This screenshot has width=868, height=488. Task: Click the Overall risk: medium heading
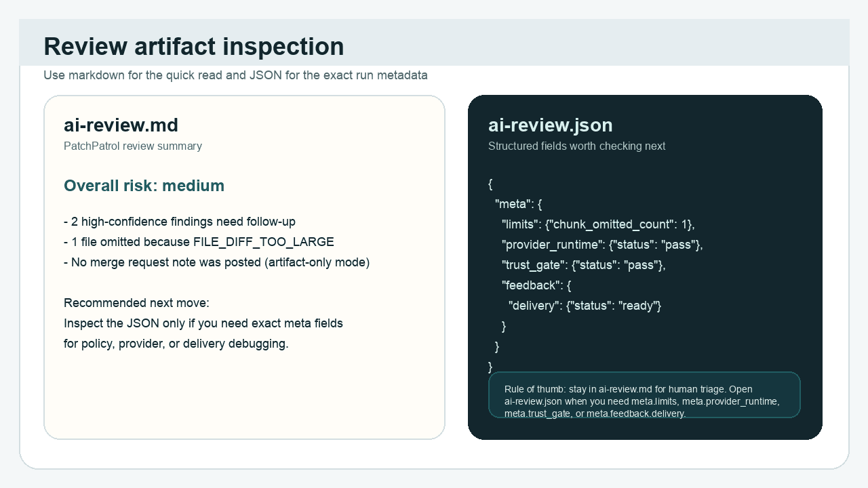click(x=144, y=185)
